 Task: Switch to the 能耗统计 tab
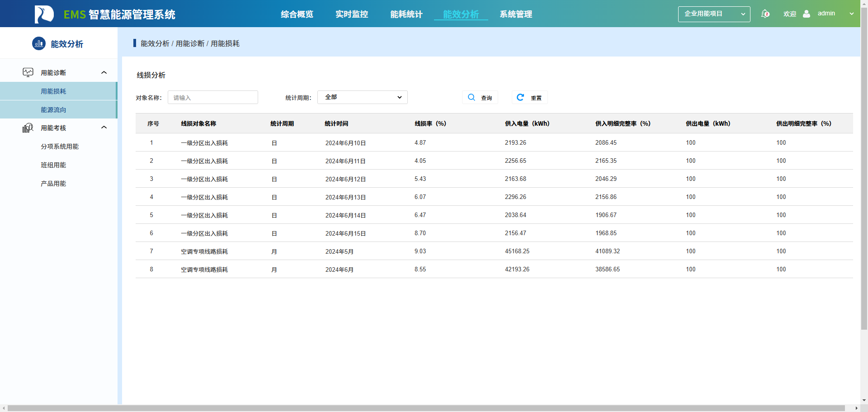point(406,14)
